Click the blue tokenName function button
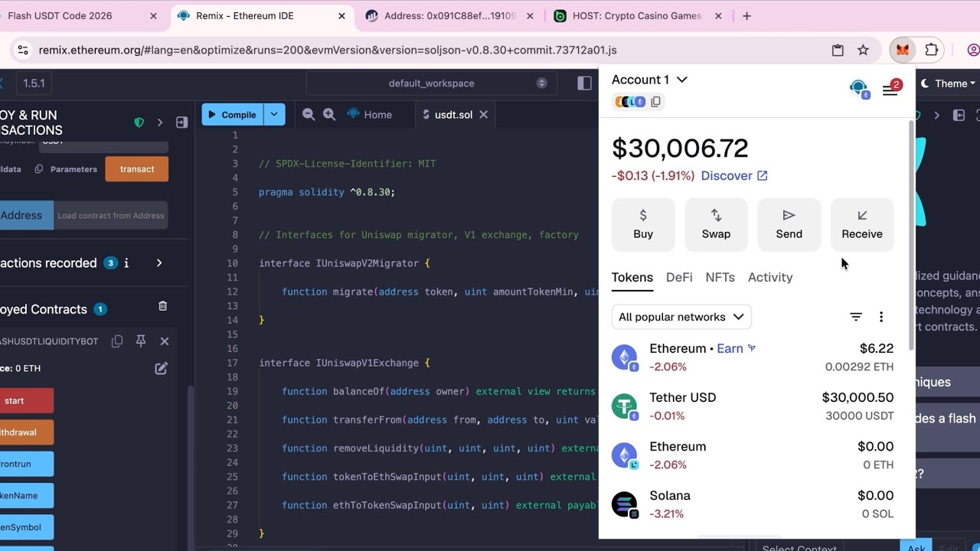Screen dimensions: 980x551 (x=26, y=495)
